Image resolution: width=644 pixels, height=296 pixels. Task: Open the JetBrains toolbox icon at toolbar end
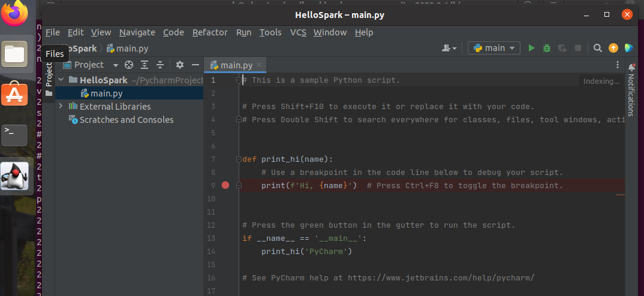click(628, 48)
